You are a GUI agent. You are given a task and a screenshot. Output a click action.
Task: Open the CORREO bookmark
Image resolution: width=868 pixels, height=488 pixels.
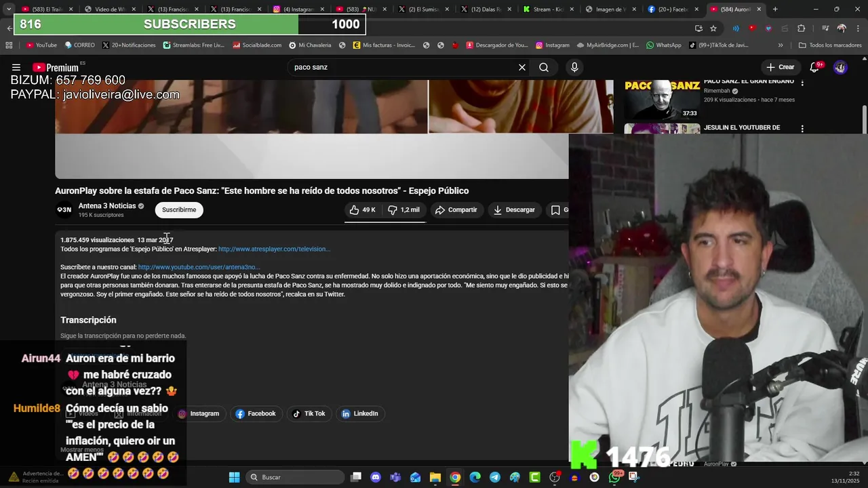[79, 45]
